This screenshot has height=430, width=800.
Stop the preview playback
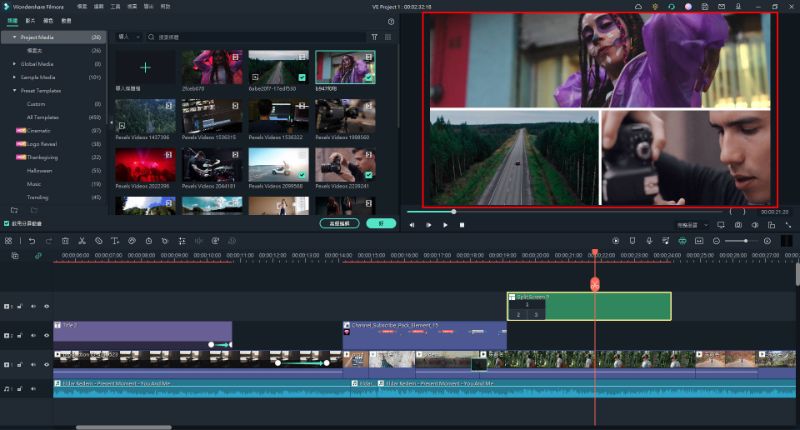pyautogui.click(x=462, y=225)
